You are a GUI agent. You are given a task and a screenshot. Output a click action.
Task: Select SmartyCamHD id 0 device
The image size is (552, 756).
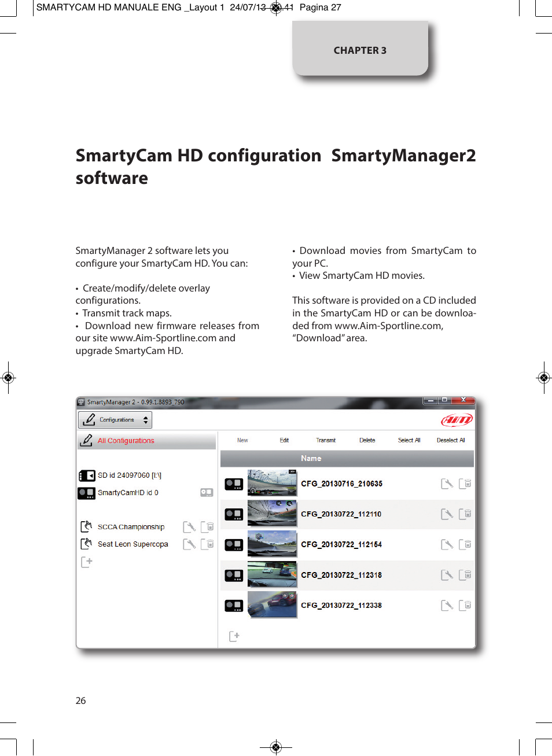pos(128,493)
